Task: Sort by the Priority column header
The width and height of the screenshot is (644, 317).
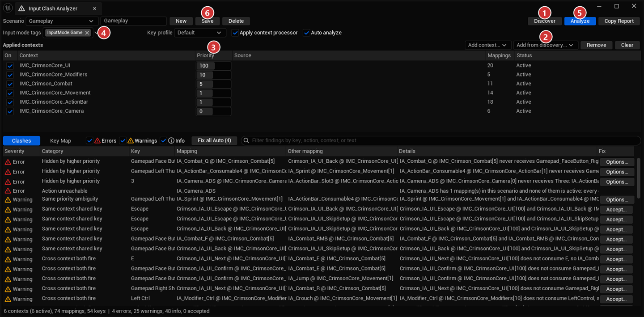Action: (213, 55)
